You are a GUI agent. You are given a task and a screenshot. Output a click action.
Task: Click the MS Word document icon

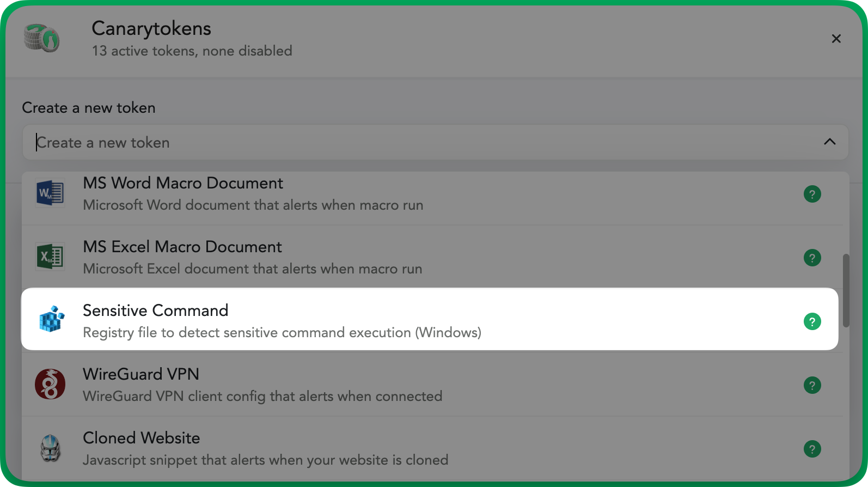(x=50, y=193)
